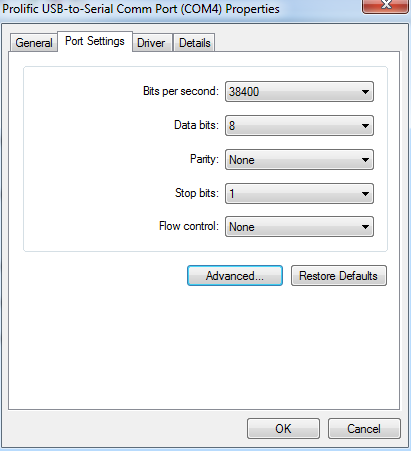
Task: Go to the Details tab
Action: (x=195, y=43)
